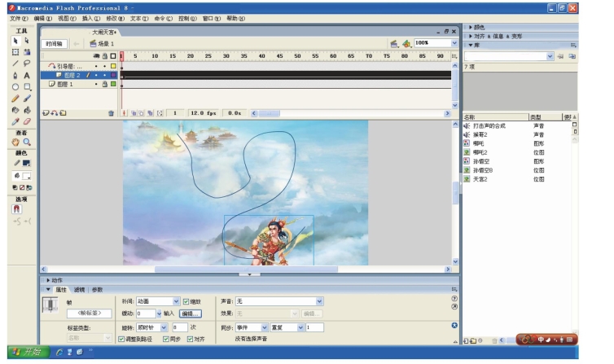Expand the 颜色 panel

point(471,28)
